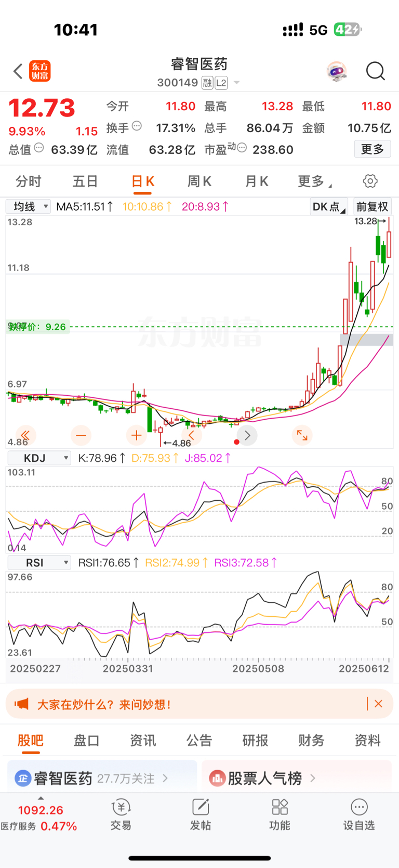
Task: Open the 睿智医药 27.7万关注 card
Action: click(102, 777)
